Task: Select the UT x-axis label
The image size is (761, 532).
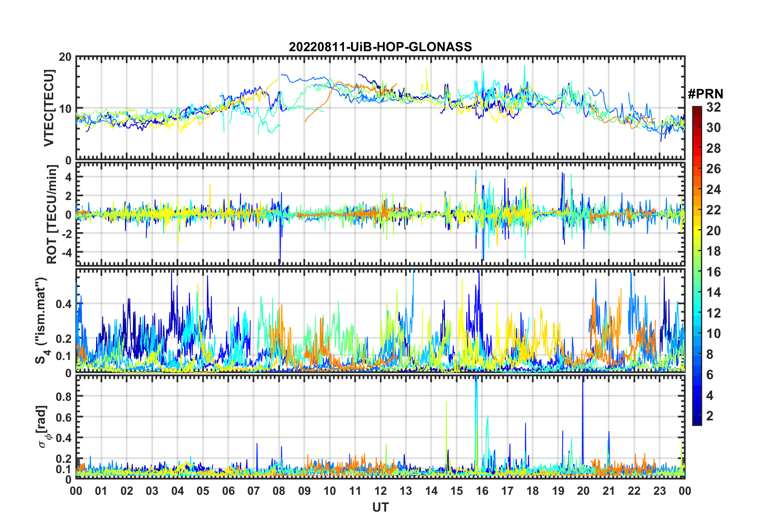Action: coord(380,508)
